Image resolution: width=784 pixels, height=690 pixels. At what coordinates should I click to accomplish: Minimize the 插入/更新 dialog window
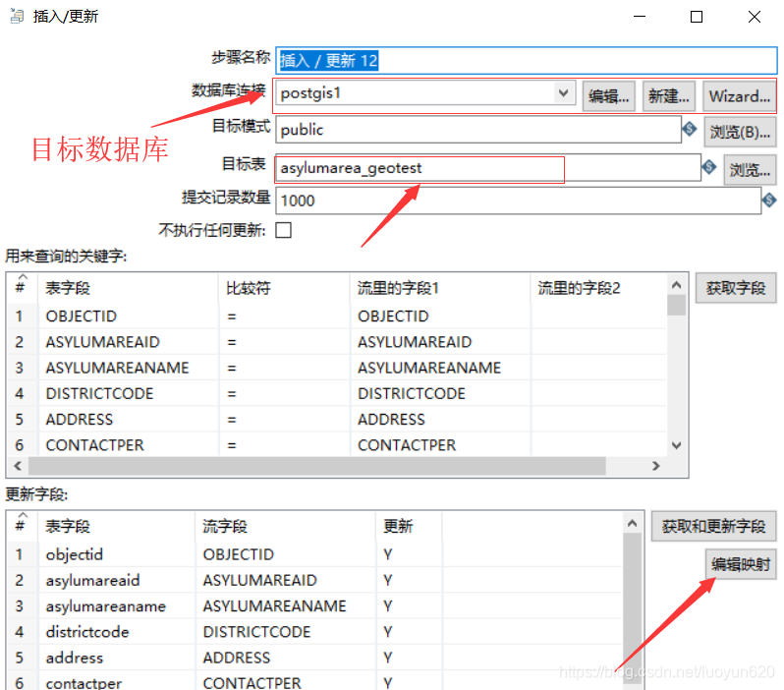click(640, 17)
